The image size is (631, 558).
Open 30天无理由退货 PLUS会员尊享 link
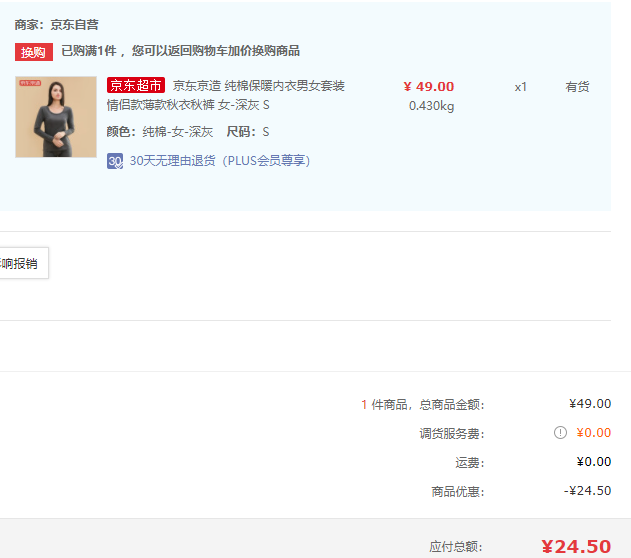click(220, 161)
